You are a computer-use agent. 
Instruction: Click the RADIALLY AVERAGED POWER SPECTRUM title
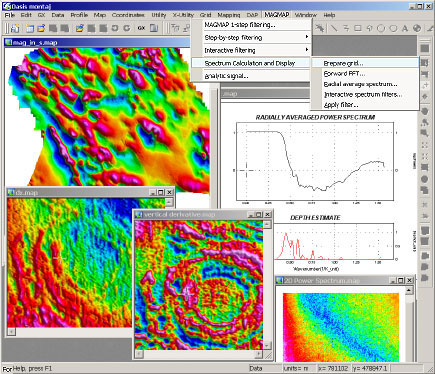(315, 117)
